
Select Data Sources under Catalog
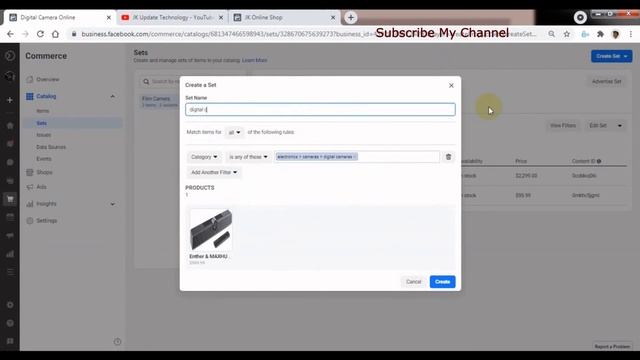(51, 147)
